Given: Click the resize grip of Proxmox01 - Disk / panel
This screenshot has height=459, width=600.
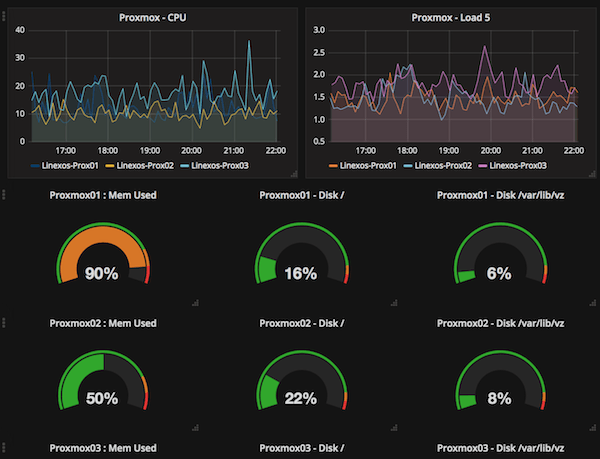Looking at the screenshot, I should pyautogui.click(x=394, y=303).
